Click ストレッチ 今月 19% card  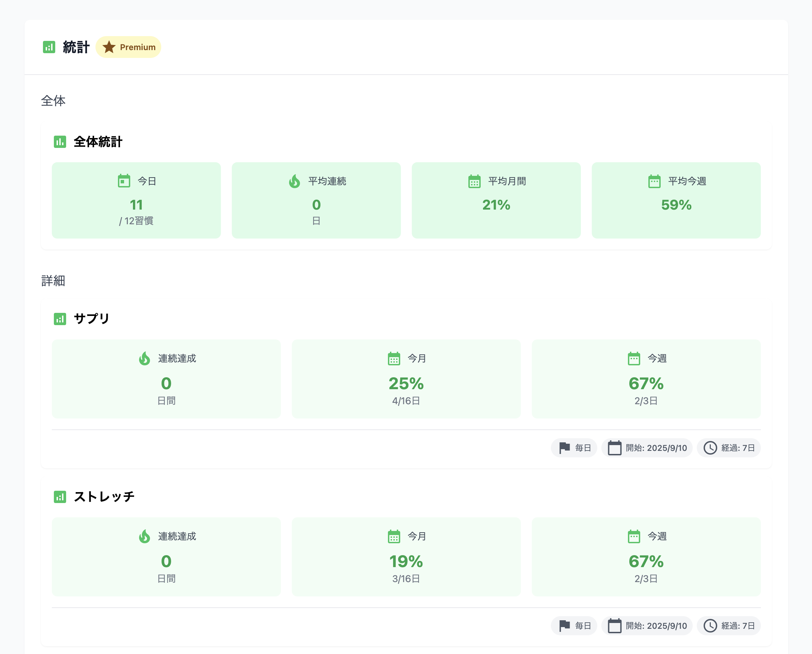click(406, 557)
